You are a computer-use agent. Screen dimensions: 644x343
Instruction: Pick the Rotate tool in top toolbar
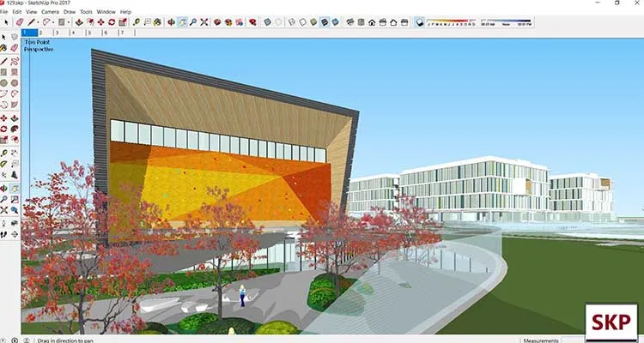(112, 22)
